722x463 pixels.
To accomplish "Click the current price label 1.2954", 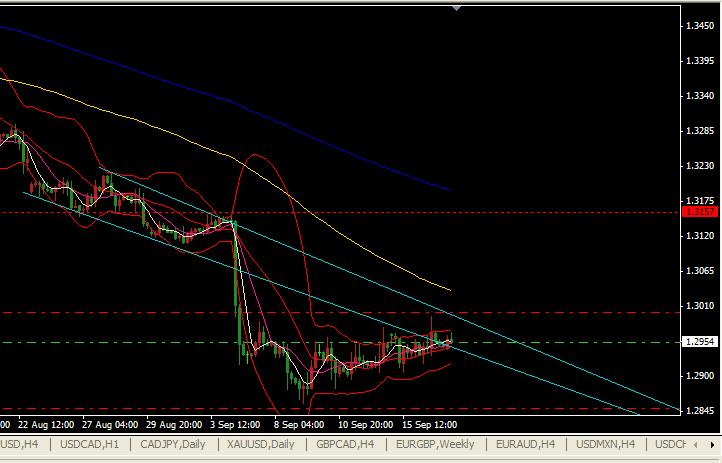I will [x=699, y=341].
